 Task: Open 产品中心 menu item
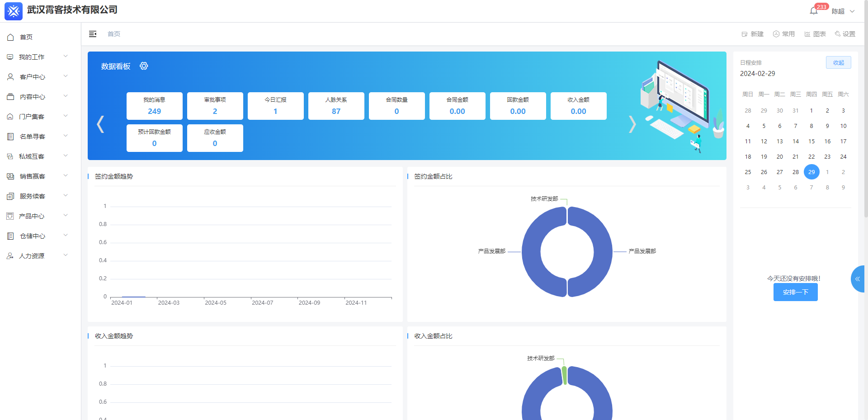click(40, 216)
